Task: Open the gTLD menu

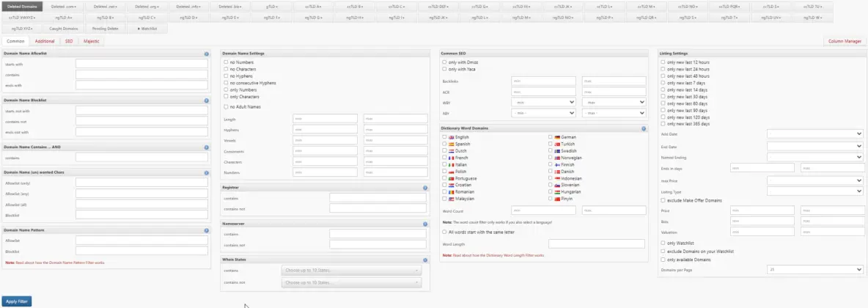Action: coord(271,7)
